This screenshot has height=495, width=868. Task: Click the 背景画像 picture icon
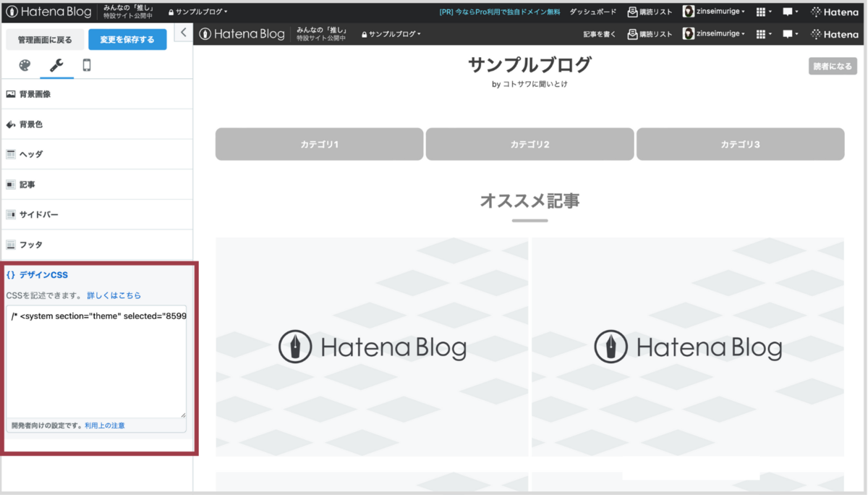(11, 94)
